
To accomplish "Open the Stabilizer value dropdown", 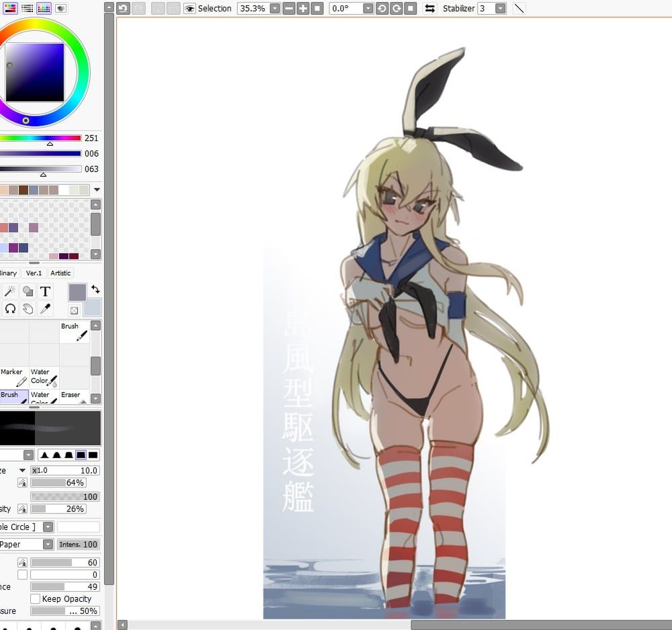I will pos(500,8).
